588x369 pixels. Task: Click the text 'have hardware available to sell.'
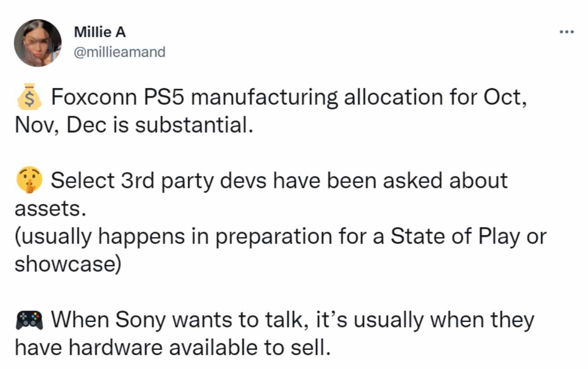pos(172,348)
